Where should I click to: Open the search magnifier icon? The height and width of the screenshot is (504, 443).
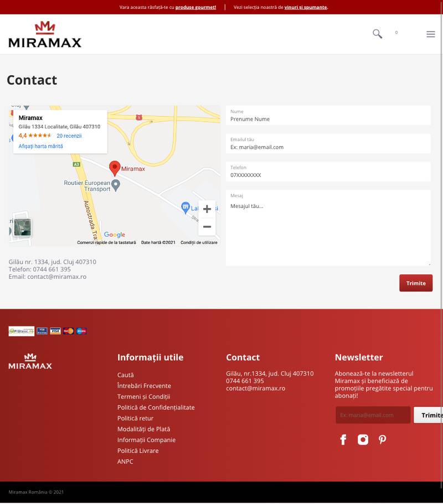(x=377, y=34)
